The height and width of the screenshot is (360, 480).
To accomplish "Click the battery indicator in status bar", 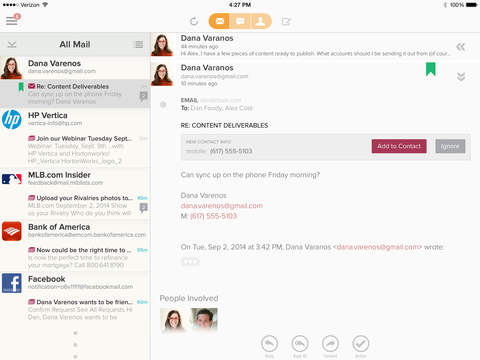I will [471, 5].
